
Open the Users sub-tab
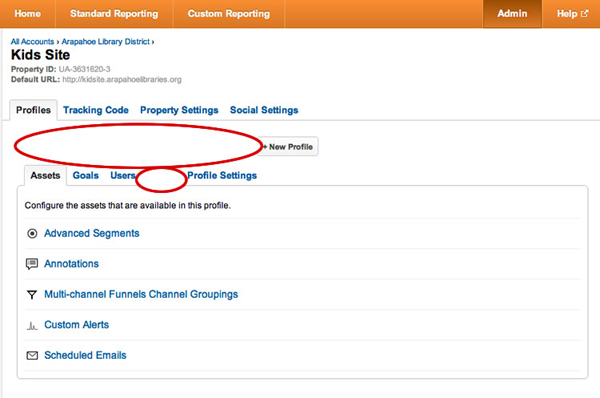pyautogui.click(x=123, y=176)
